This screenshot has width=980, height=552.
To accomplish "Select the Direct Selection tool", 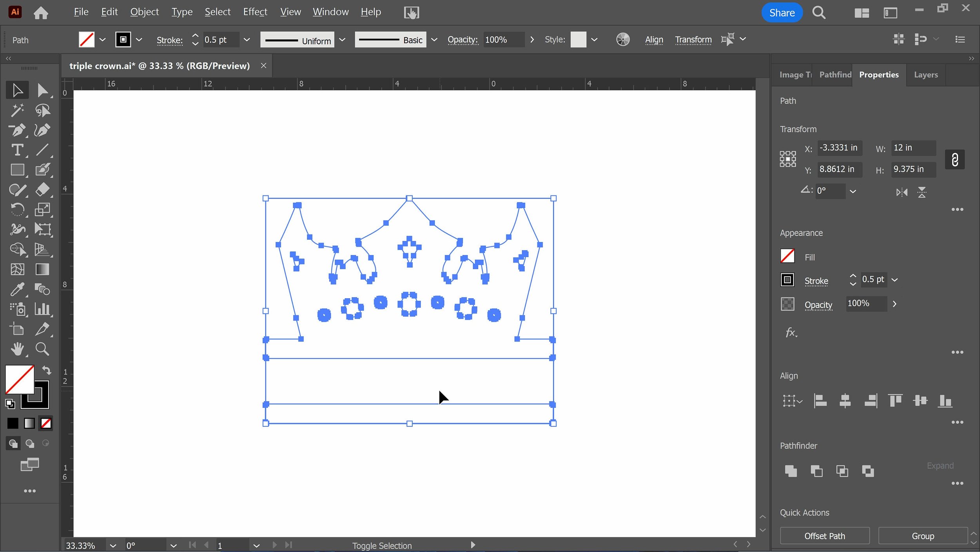I will [42, 90].
